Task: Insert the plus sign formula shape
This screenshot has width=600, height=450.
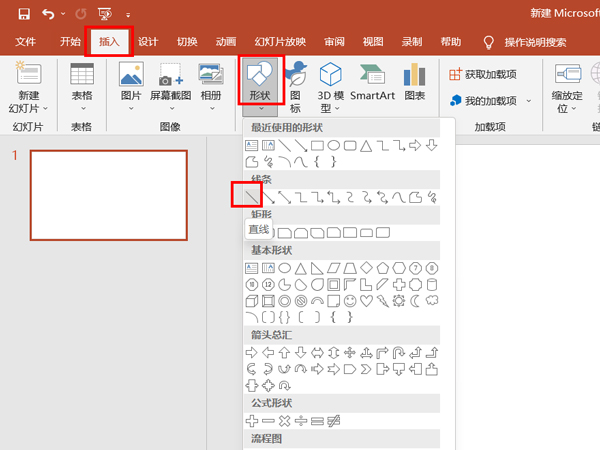Action: click(252, 420)
